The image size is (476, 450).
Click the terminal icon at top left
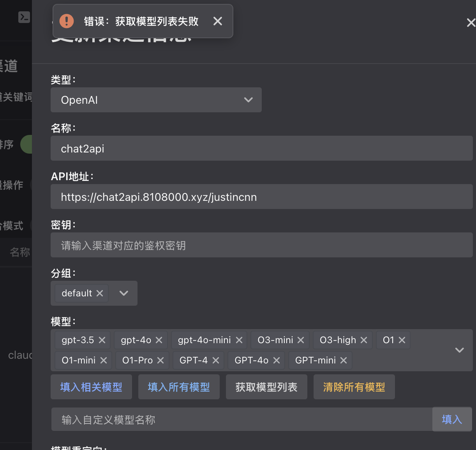[24, 17]
